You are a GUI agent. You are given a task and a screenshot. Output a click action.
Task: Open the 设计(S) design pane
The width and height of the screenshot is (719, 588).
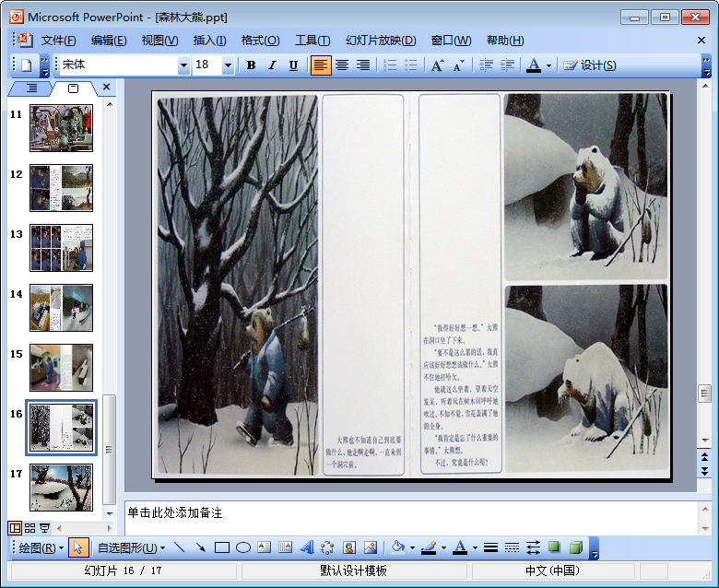(590, 65)
